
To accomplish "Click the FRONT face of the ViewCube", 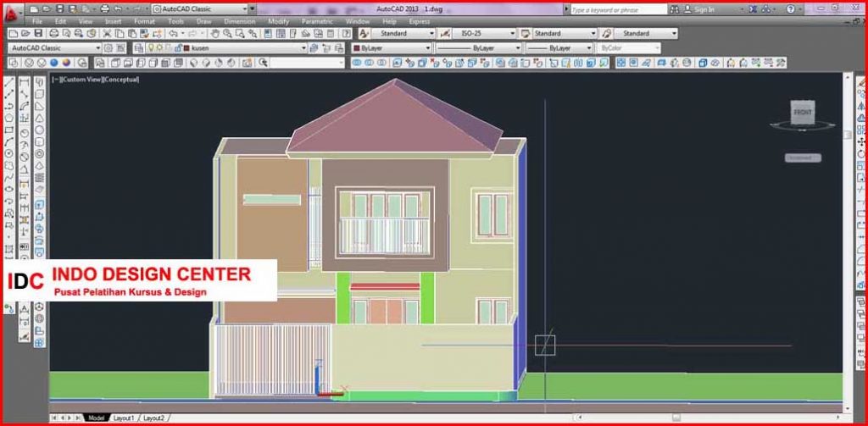I will (803, 113).
